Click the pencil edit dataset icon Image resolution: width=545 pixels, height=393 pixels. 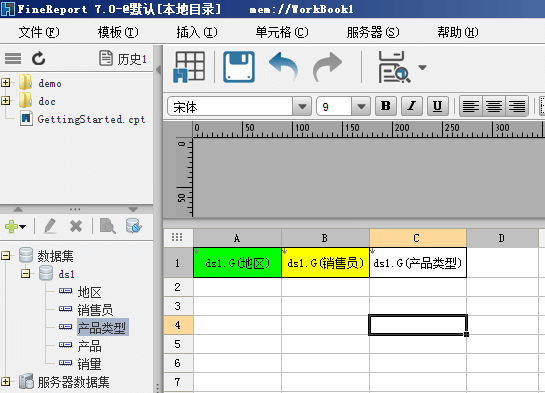coord(50,226)
